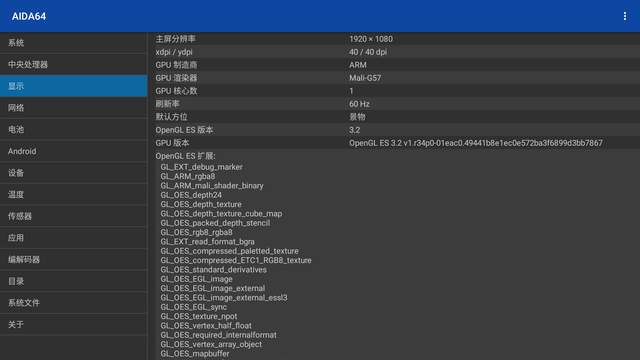
Task: Open the 关于 page
Action: (73, 324)
